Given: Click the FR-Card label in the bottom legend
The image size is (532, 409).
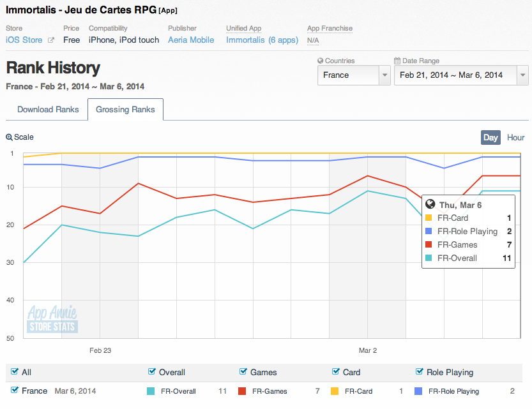Looking at the screenshot, I should 359,391.
